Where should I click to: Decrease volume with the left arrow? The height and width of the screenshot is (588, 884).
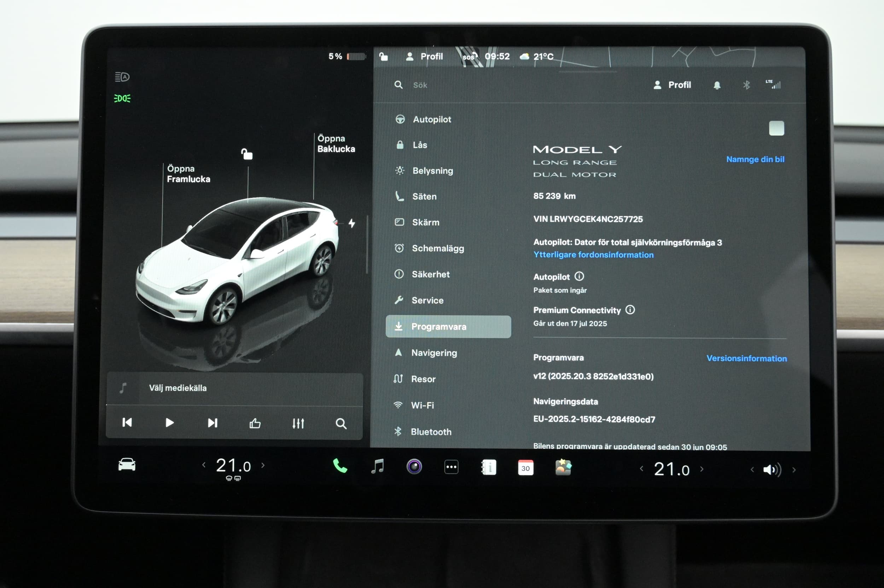click(x=752, y=470)
